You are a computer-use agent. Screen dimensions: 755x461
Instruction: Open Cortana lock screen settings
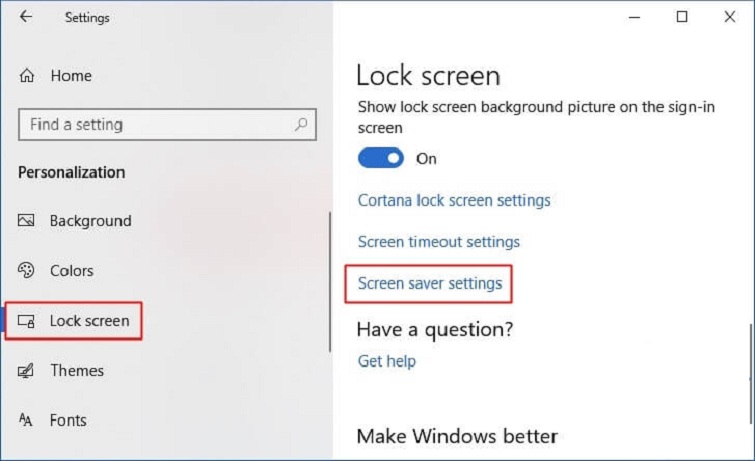[454, 200]
